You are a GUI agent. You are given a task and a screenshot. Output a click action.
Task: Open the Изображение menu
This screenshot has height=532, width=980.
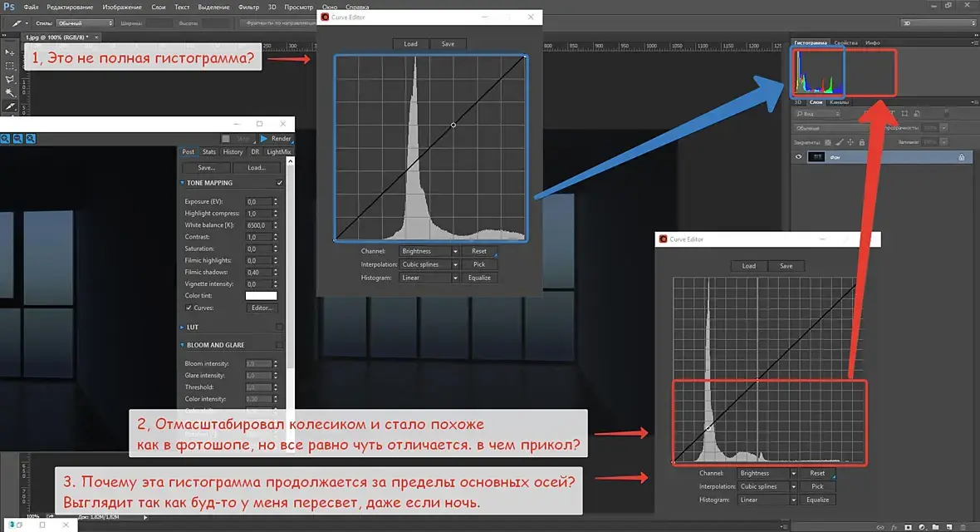pyautogui.click(x=122, y=7)
